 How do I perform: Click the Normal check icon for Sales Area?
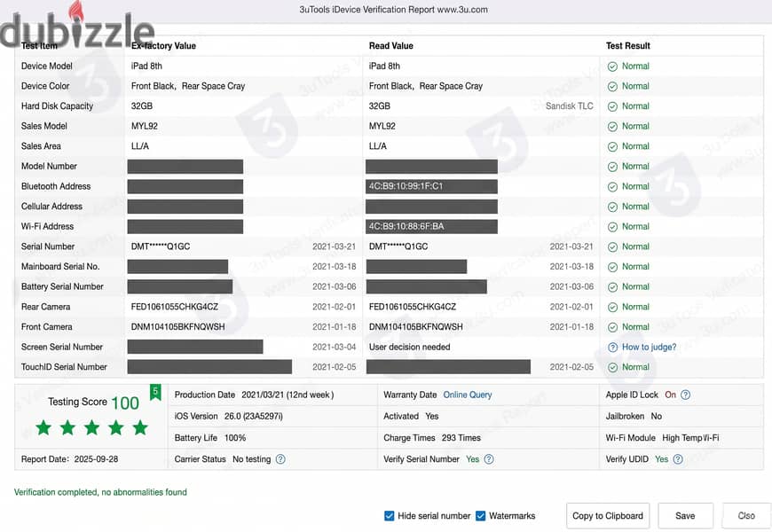point(612,146)
